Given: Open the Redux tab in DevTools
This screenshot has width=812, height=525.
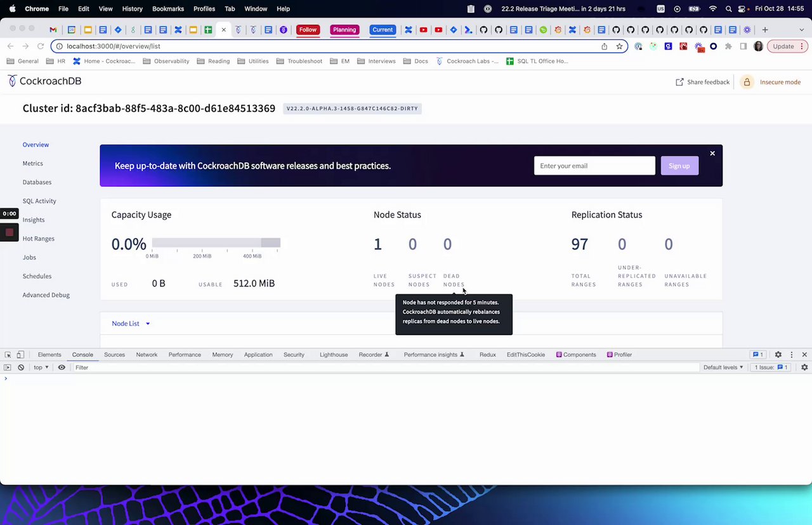Looking at the screenshot, I should 488,355.
